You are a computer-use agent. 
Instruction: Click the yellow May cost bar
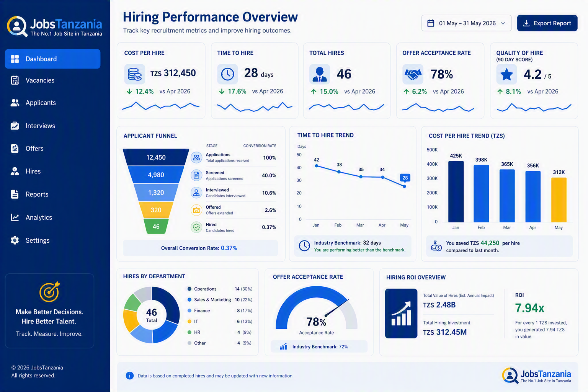click(559, 200)
